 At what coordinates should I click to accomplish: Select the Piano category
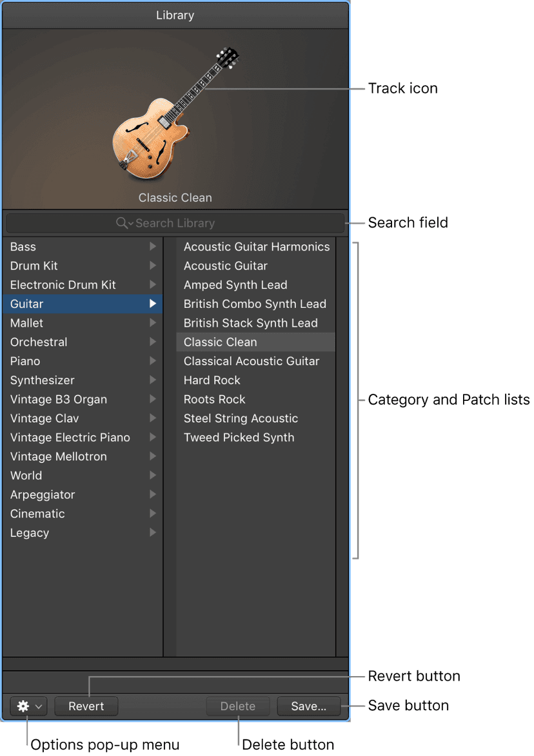tap(83, 361)
